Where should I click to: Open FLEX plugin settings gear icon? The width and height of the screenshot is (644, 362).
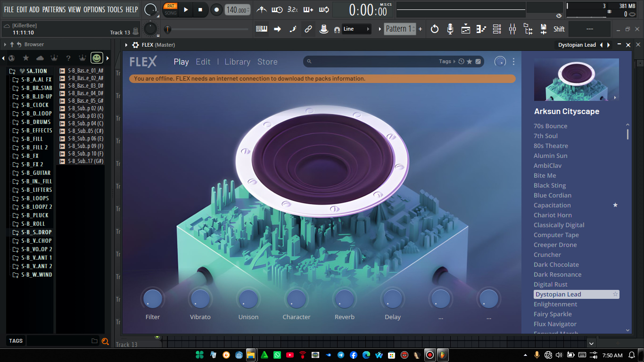[x=136, y=45]
